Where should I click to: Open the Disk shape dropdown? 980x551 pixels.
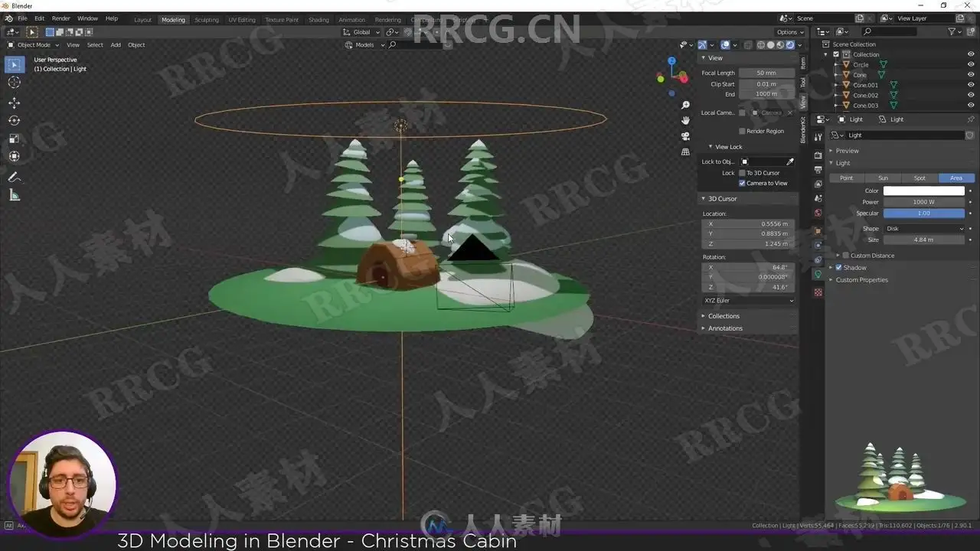coord(924,229)
